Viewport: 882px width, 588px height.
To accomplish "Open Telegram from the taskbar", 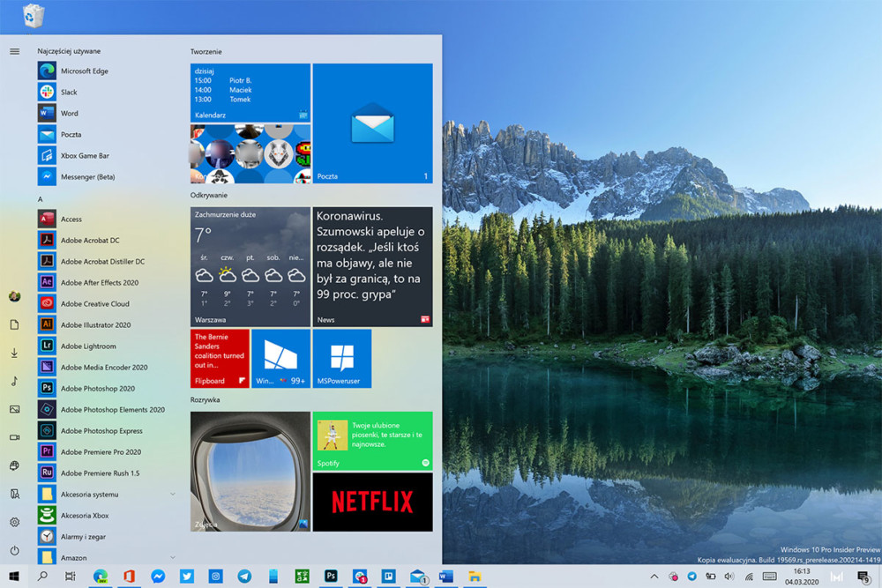I will click(x=244, y=577).
